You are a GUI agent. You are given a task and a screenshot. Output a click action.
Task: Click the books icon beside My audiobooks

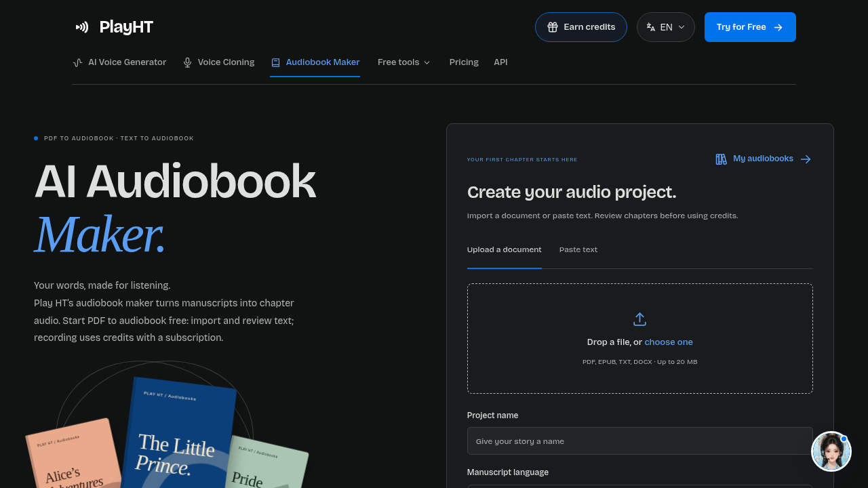tap(721, 159)
